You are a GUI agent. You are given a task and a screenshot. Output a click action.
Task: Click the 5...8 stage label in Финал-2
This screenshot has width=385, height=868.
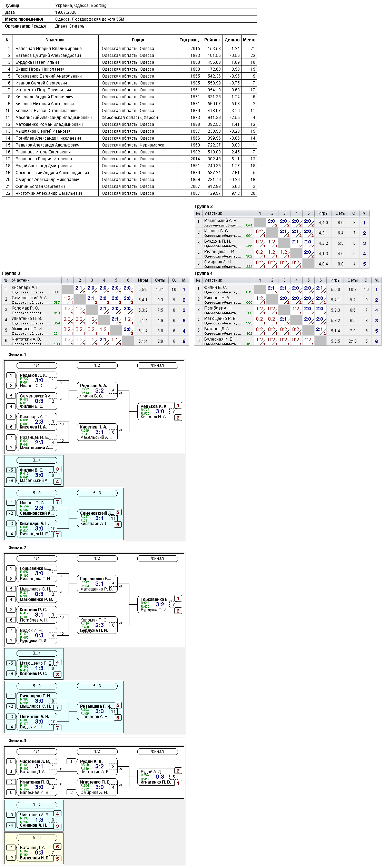pyautogui.click(x=37, y=686)
